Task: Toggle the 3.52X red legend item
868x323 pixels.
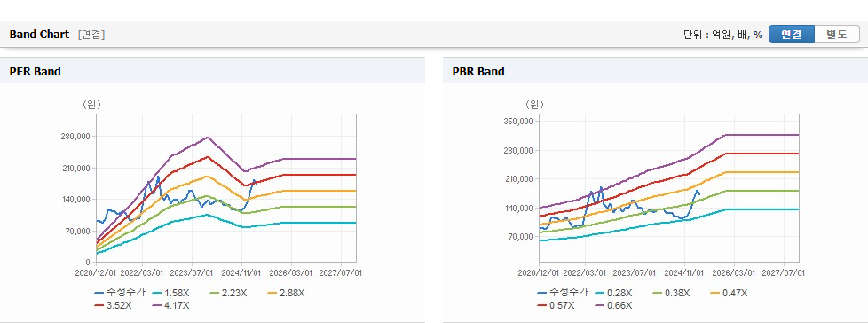Action: pyautogui.click(x=114, y=305)
